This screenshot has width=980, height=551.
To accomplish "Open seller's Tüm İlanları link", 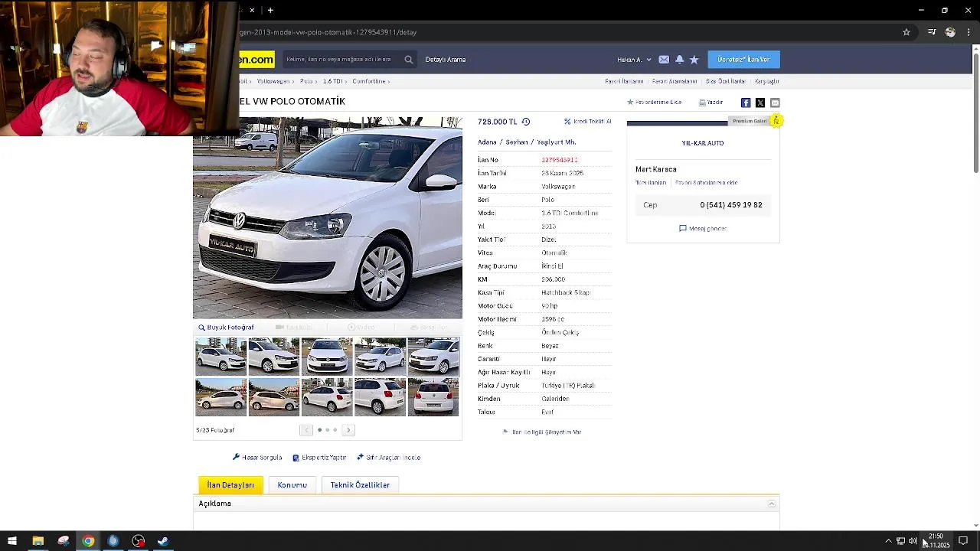I will 651,183.
